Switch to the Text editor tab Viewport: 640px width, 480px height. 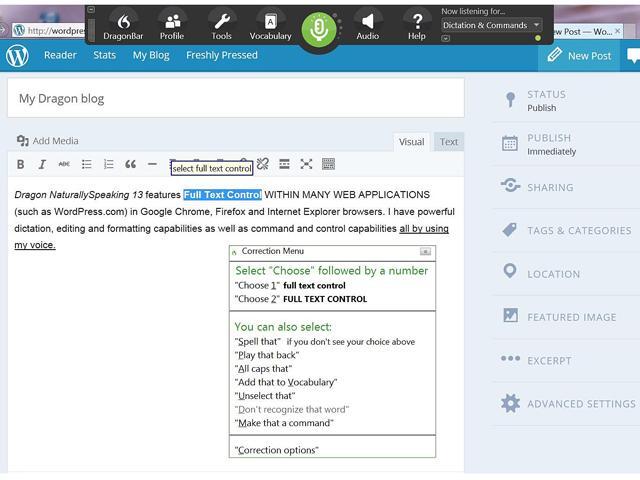pos(449,142)
